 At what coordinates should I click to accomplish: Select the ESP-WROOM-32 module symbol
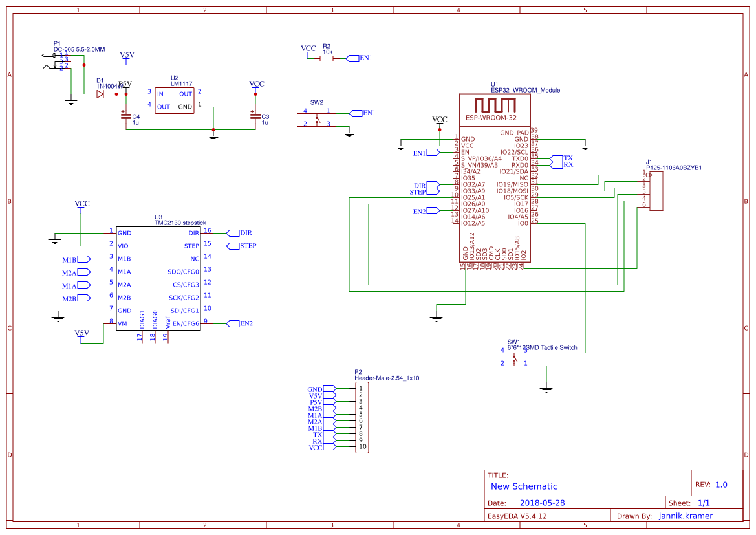click(x=495, y=181)
